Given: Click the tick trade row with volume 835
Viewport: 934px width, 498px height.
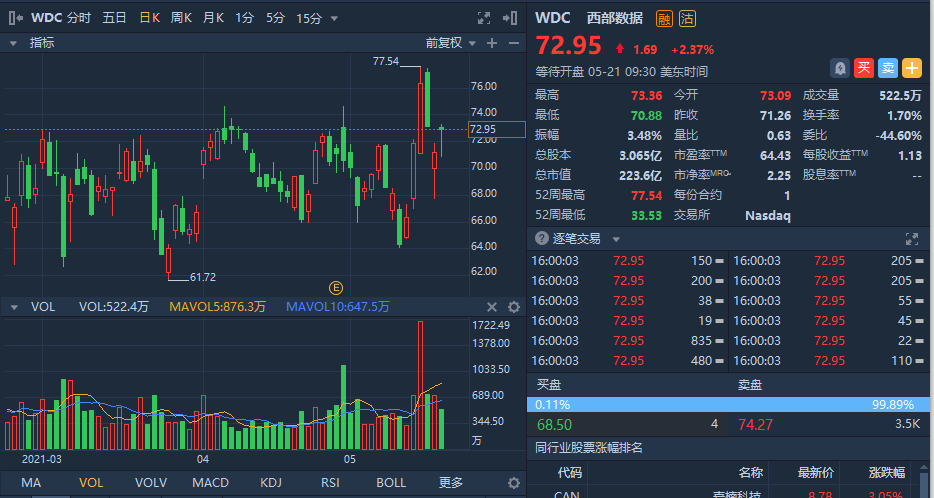Looking at the screenshot, I should [x=627, y=341].
